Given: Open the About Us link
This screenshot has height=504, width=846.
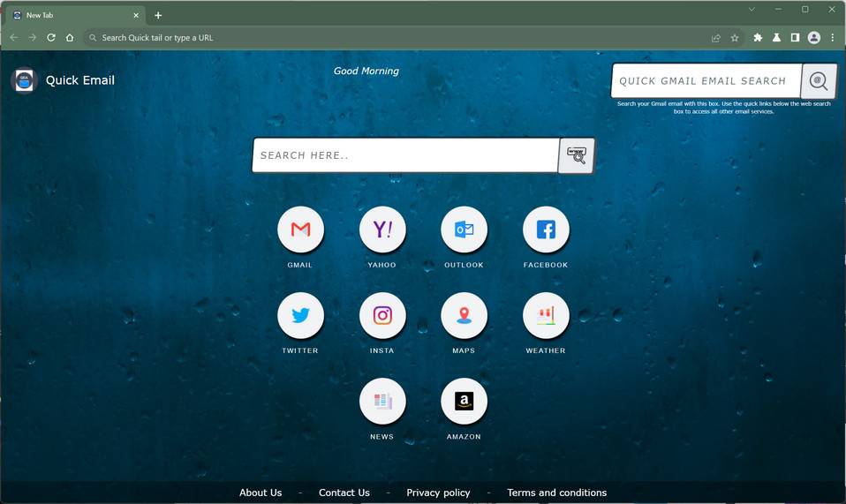Looking at the screenshot, I should coord(261,493).
